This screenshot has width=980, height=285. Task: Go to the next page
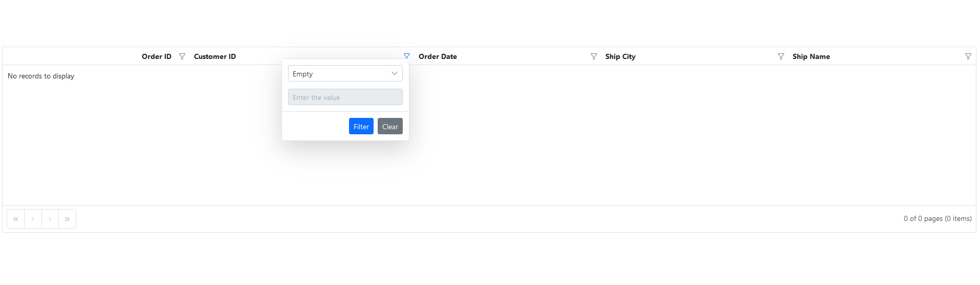50,219
